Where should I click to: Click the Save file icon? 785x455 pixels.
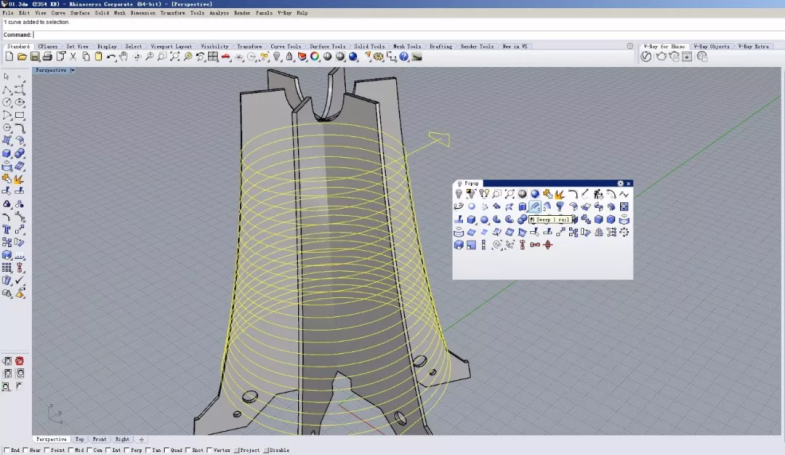pyautogui.click(x=35, y=57)
